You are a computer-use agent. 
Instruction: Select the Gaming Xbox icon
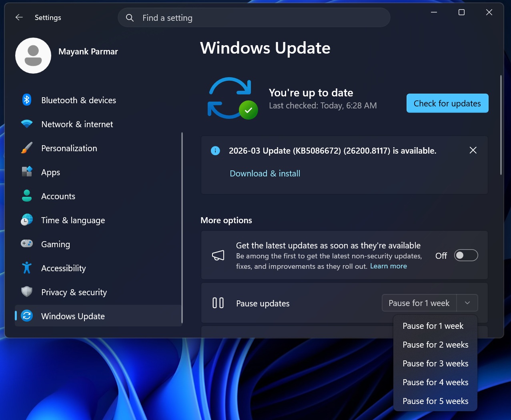pos(26,244)
